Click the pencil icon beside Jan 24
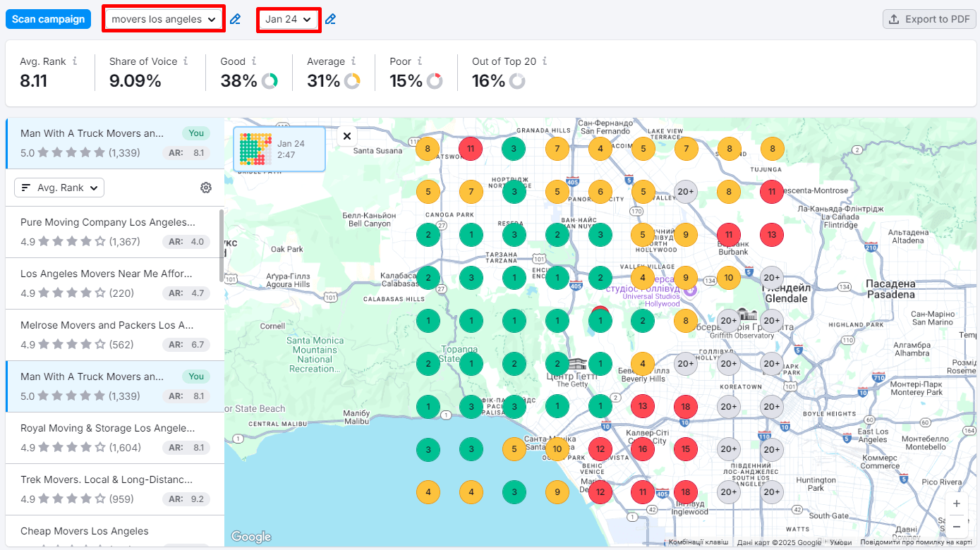The height and width of the screenshot is (550, 980). pos(330,20)
